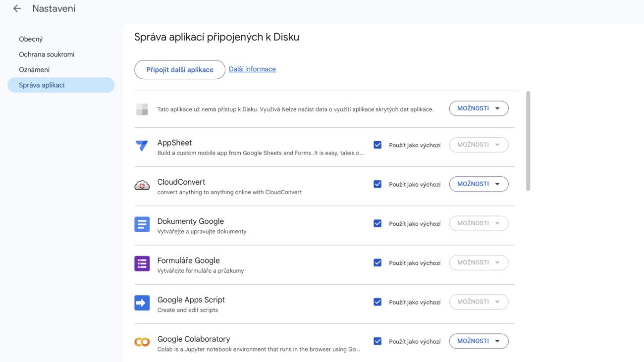
Task: Click the 'Create and edit scripts' description
Action: point(188,310)
